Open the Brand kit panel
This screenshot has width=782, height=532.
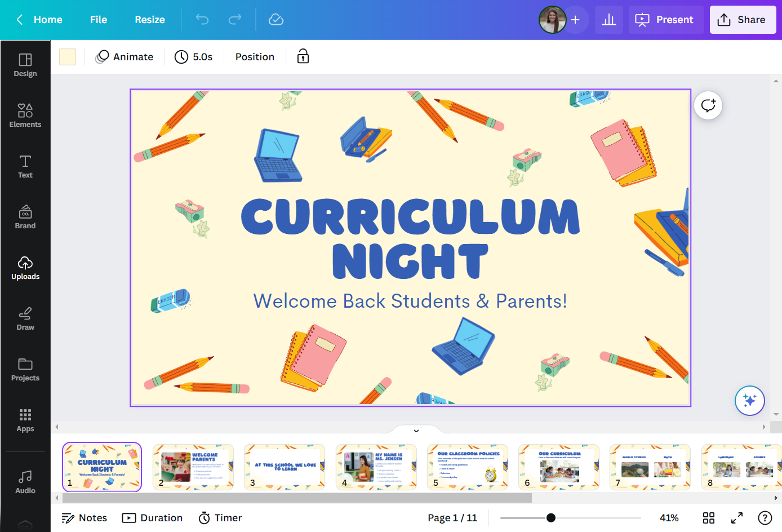(25, 218)
